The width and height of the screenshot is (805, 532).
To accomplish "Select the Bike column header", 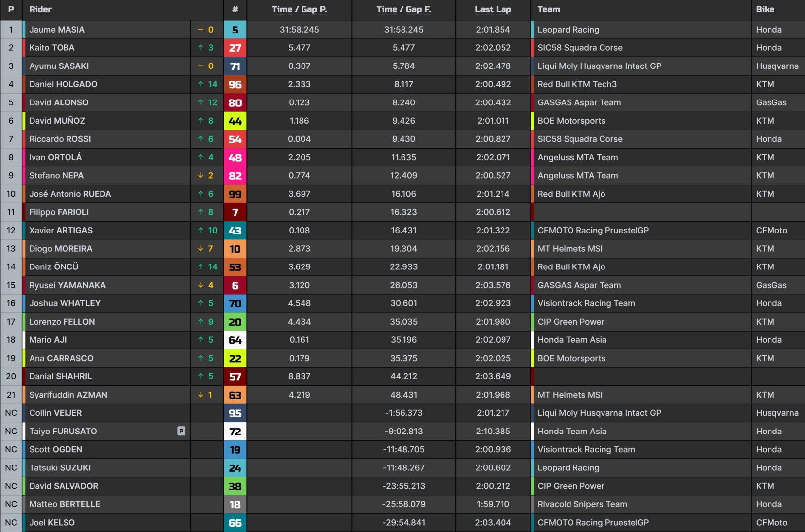I will 765,9.
